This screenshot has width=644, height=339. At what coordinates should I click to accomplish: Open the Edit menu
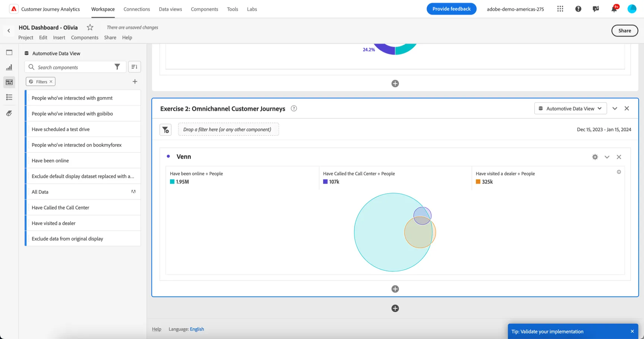tap(43, 37)
